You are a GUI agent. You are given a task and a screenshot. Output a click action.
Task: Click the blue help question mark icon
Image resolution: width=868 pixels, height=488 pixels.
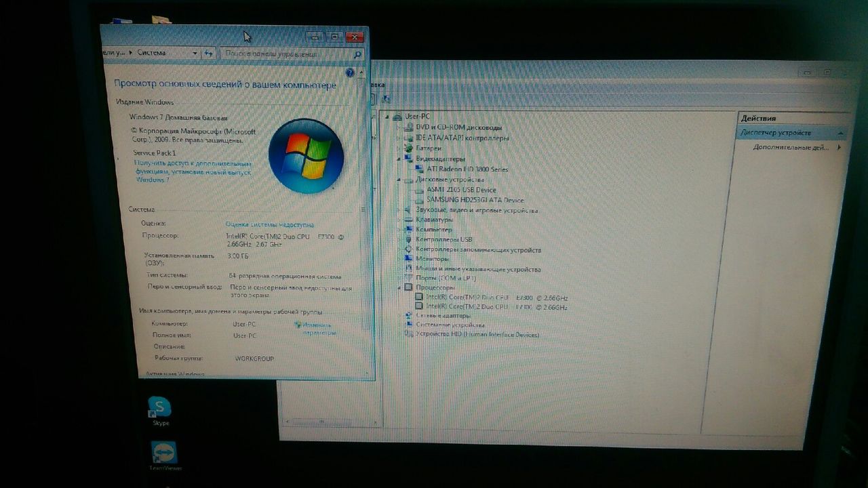(x=350, y=73)
